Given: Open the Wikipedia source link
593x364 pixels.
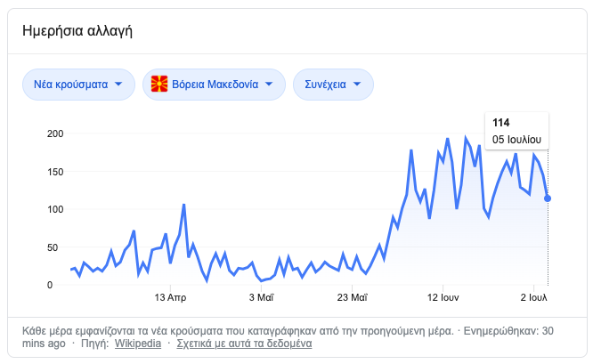Looking at the screenshot, I should point(137,343).
